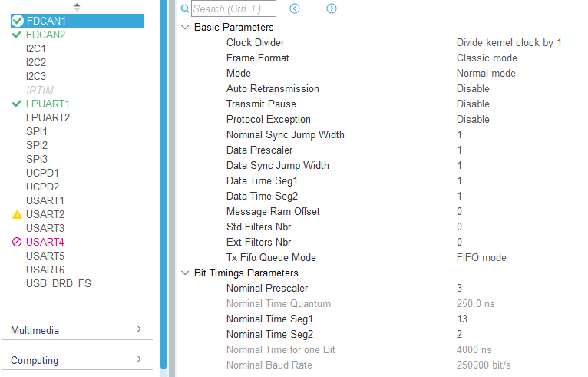
Task: Click the FDCAN1 green check icon
Action: tap(18, 21)
